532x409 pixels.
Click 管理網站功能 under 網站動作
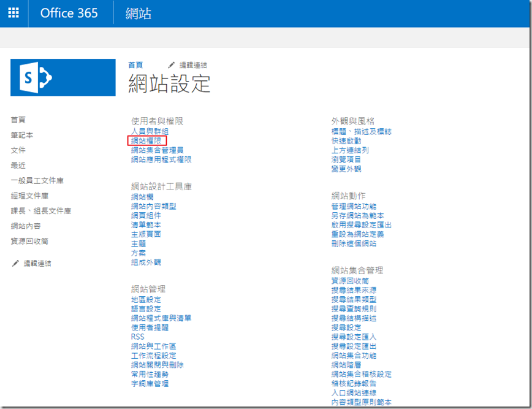click(354, 206)
